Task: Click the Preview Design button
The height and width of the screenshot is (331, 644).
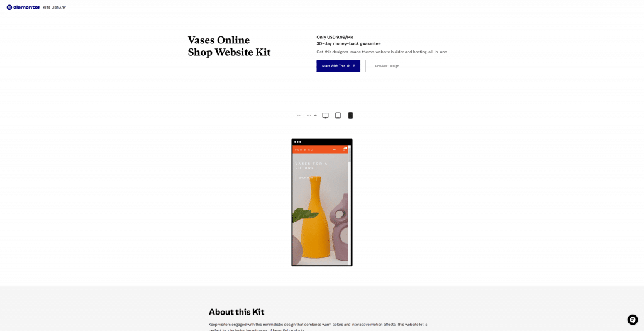Action: coord(387,66)
